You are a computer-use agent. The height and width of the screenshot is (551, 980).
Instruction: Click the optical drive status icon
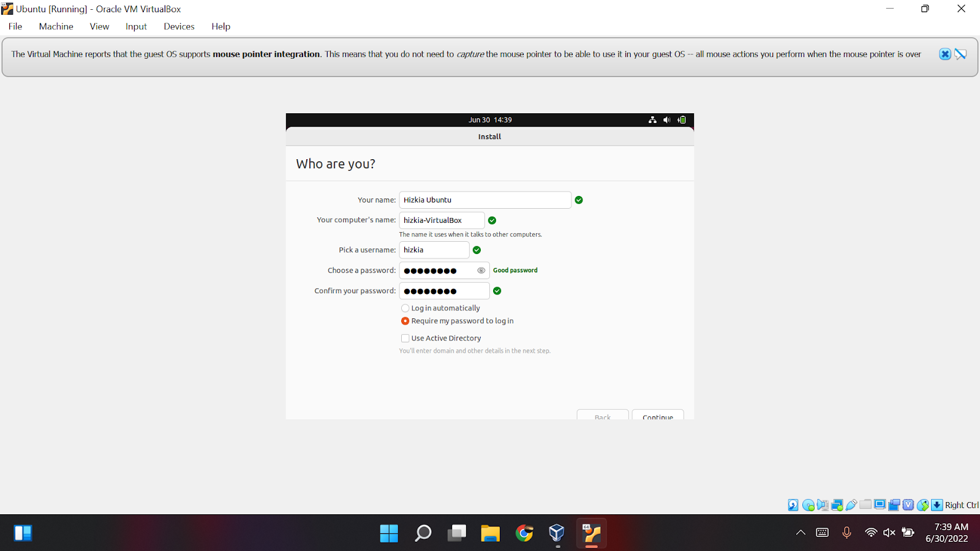point(809,505)
